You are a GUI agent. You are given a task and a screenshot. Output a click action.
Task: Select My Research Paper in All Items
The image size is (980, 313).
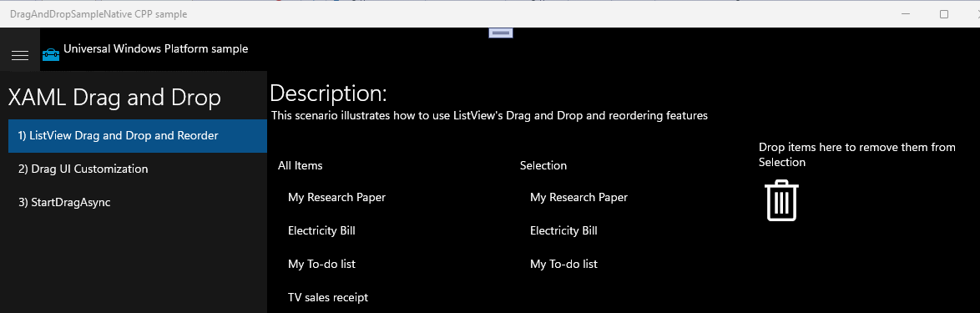point(337,198)
